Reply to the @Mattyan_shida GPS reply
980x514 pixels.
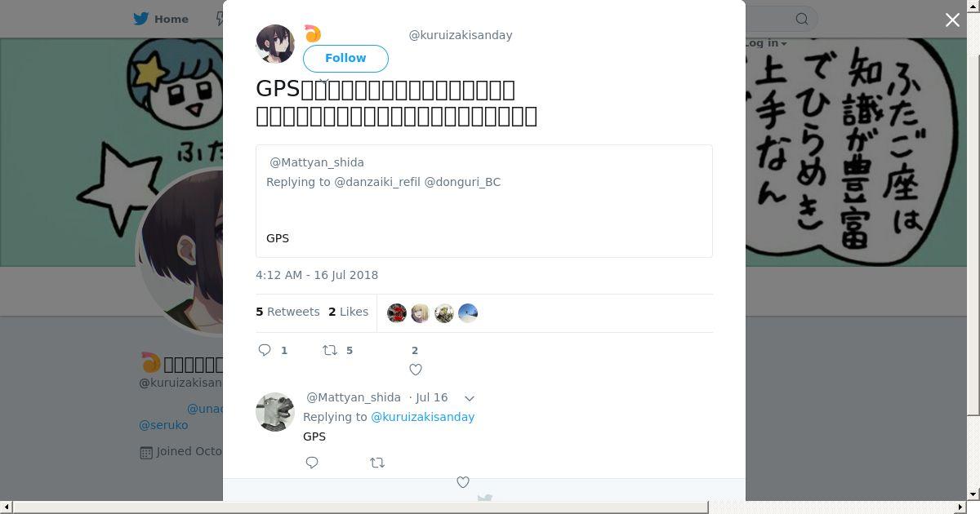pos(312,463)
